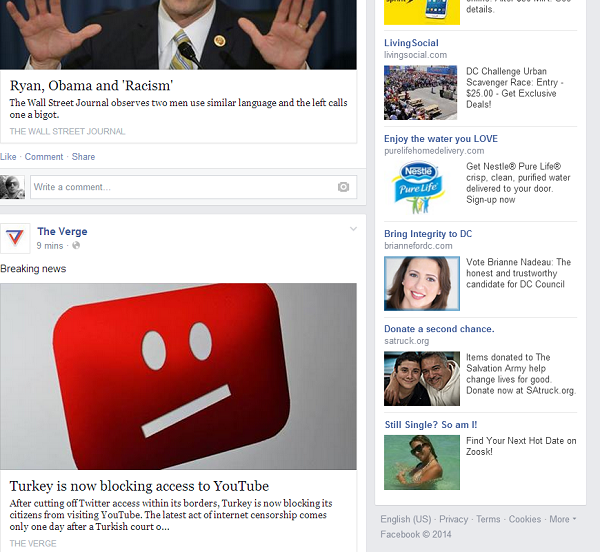Screen dimensions: 600x552
Task: Click THE WALL STREET JOURNAL source label
Action: (67, 132)
